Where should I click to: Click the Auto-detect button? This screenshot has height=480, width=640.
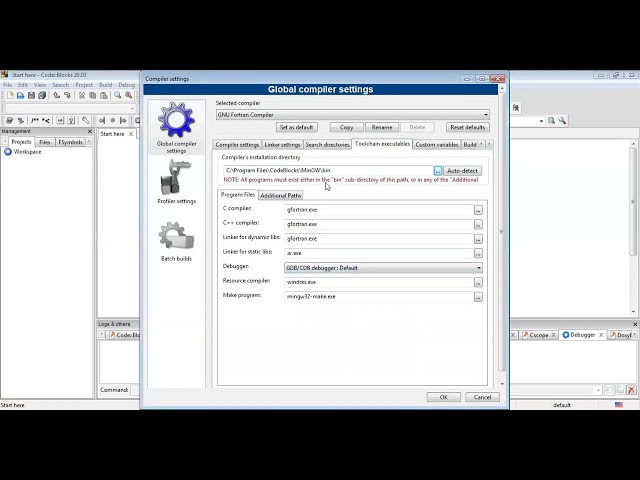(462, 171)
